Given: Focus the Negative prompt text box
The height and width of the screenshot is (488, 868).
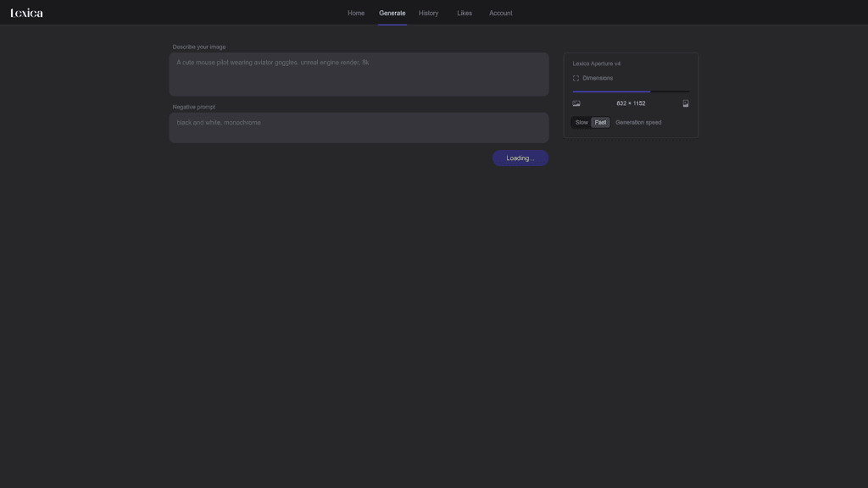Looking at the screenshot, I should 359,128.
